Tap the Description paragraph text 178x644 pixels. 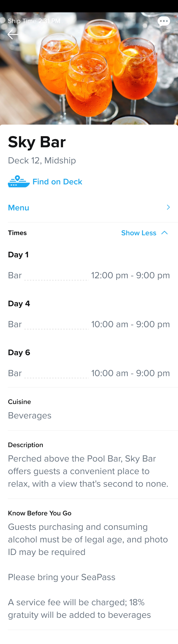[x=88, y=471]
